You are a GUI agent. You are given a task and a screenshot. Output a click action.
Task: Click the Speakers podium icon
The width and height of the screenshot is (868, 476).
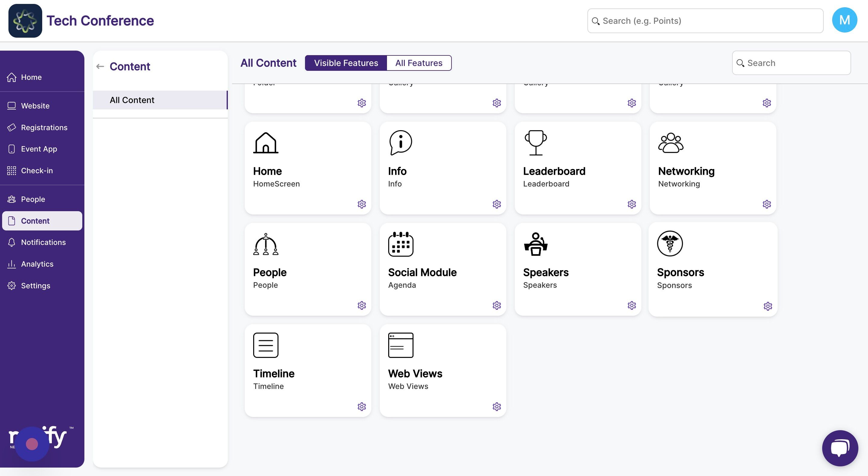[x=536, y=244]
